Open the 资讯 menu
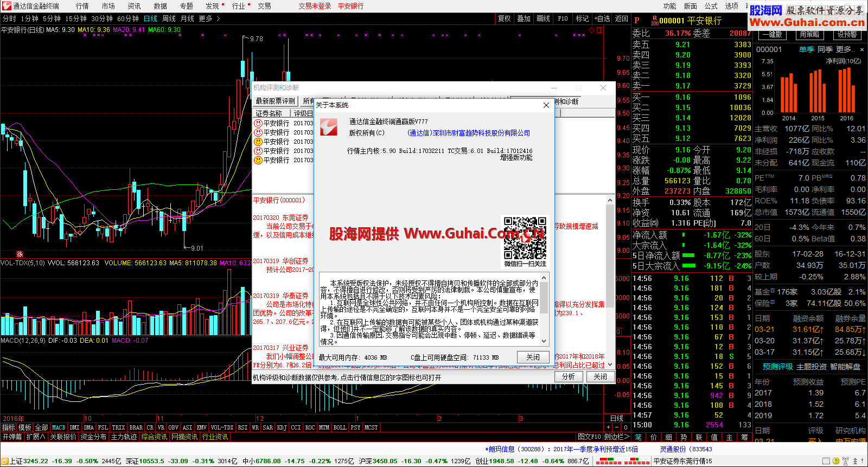Image resolution: width=868 pixels, height=467 pixels. pyautogui.click(x=134, y=6)
